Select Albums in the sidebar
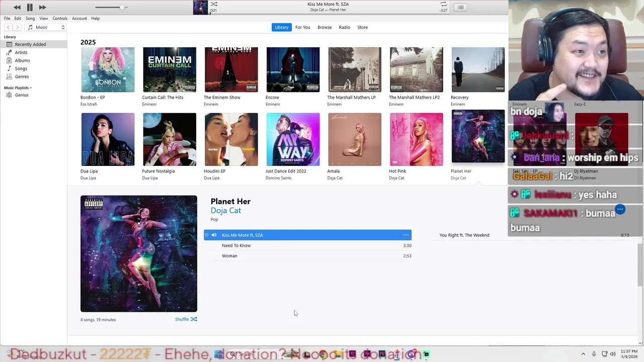The width and height of the screenshot is (644, 362). coord(33,60)
